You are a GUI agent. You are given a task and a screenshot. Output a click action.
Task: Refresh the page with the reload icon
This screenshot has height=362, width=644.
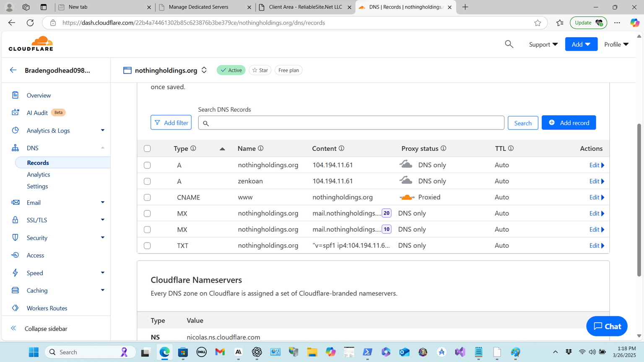click(30, 23)
